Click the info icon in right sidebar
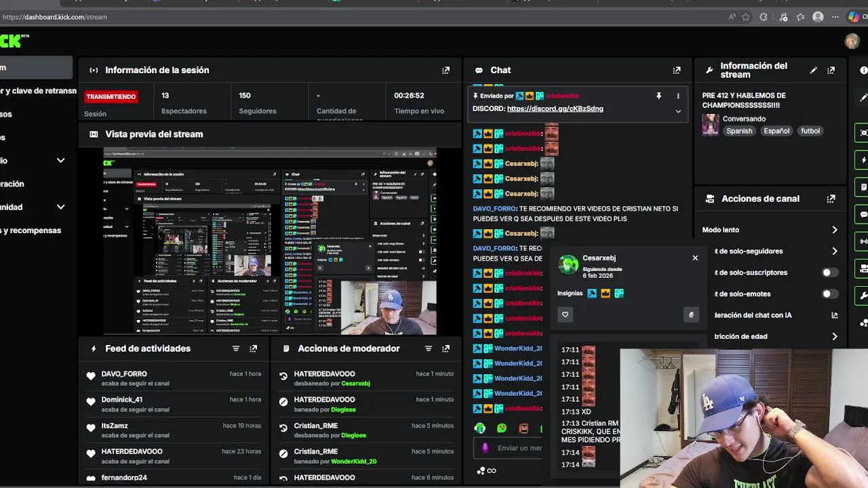The width and height of the screenshot is (868, 488). click(863, 70)
